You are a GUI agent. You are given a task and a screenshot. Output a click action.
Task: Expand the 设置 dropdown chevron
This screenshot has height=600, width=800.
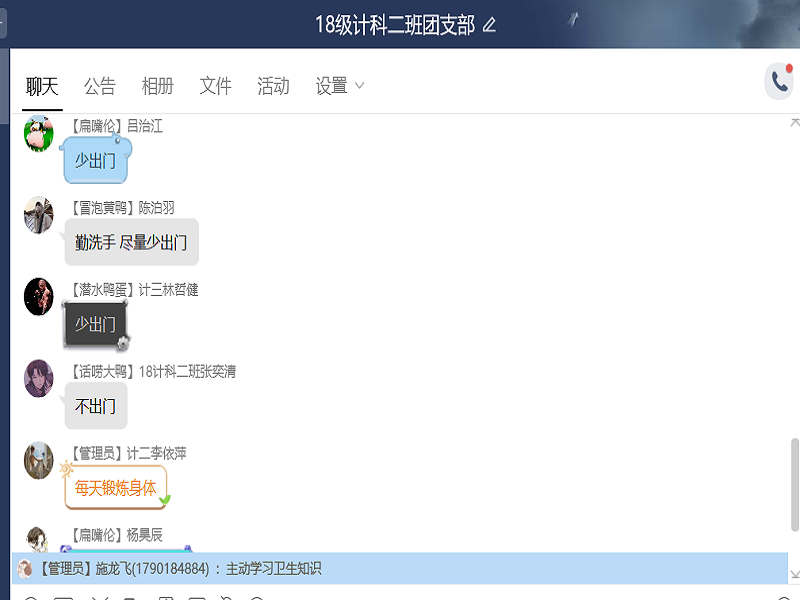point(359,86)
